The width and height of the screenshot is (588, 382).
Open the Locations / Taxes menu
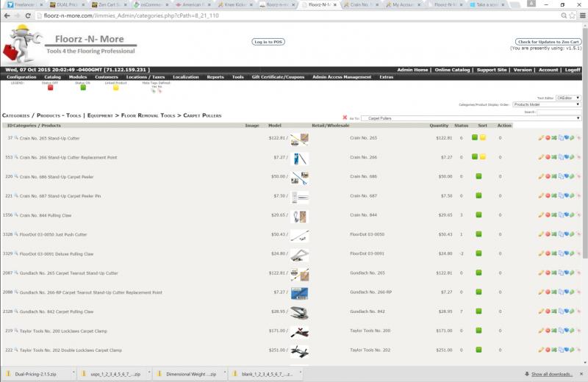pos(146,77)
